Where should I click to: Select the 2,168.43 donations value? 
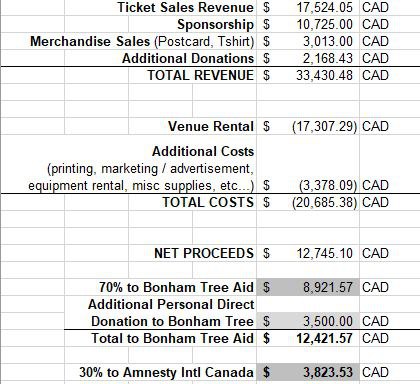pyautogui.click(x=308, y=58)
